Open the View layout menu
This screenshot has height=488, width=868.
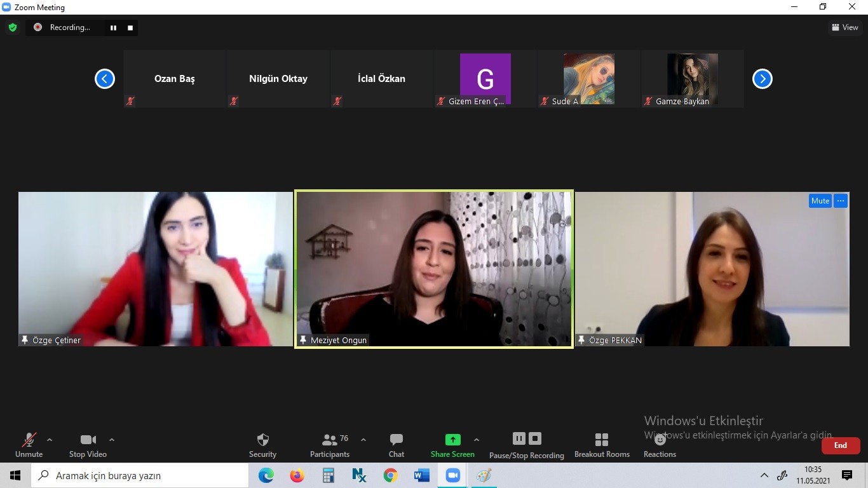[x=844, y=27]
